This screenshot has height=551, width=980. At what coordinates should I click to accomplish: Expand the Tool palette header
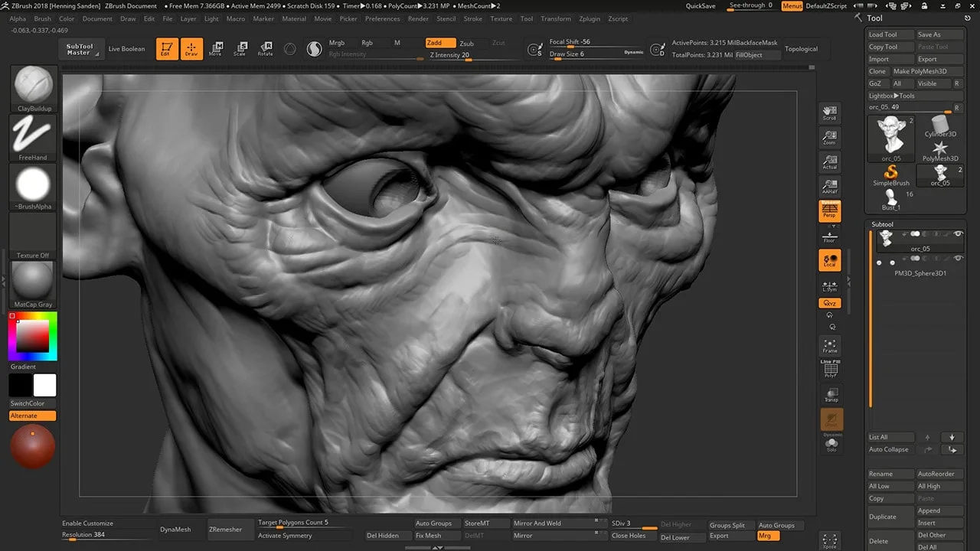pos(874,18)
